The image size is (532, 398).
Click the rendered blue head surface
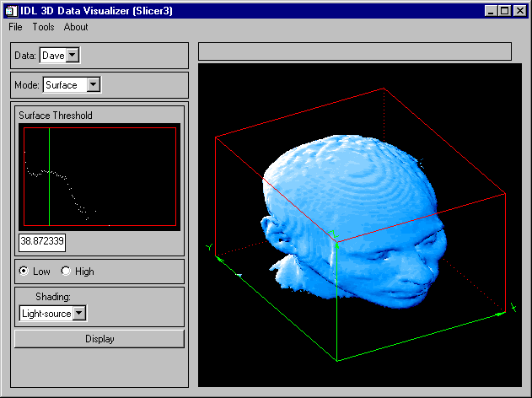(x=353, y=223)
